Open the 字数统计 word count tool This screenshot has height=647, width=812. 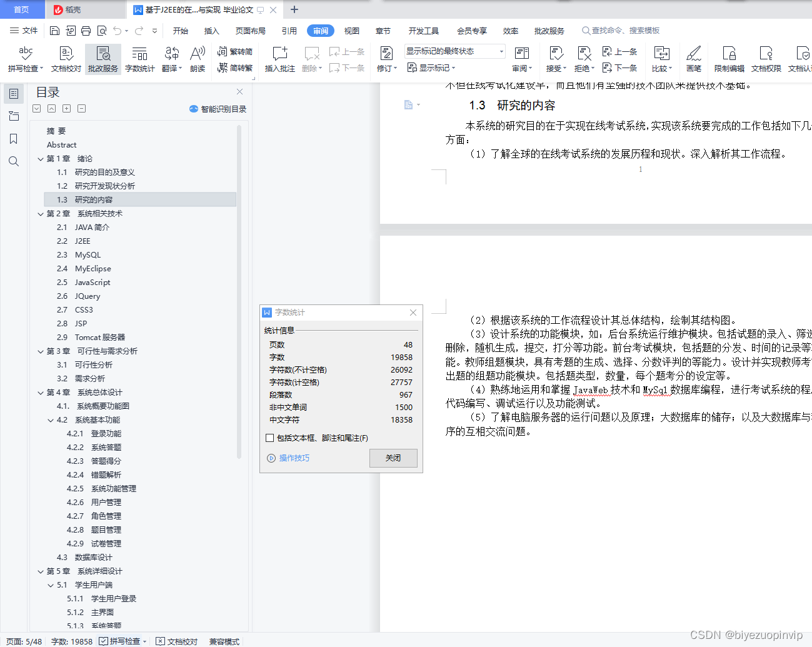click(x=140, y=59)
